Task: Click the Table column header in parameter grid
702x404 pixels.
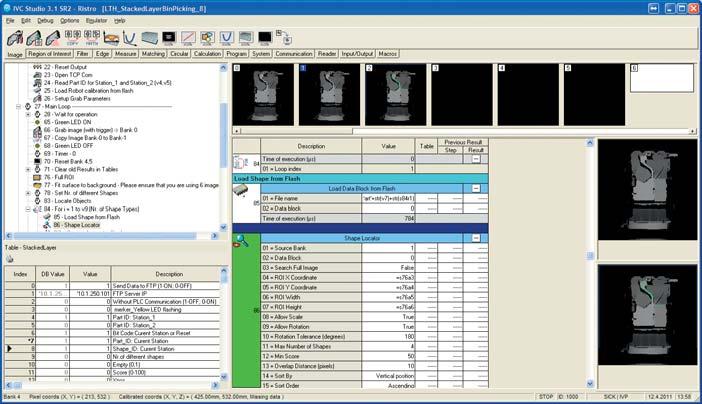Action: [426, 146]
